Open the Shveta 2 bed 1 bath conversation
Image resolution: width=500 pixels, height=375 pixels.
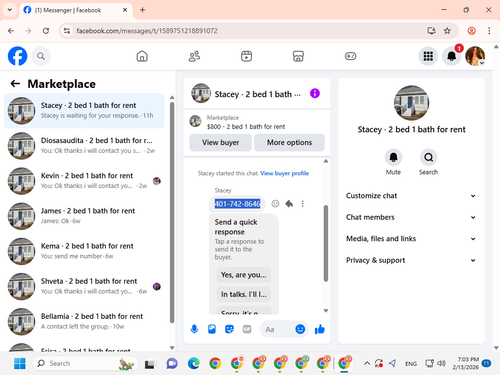[x=84, y=286]
